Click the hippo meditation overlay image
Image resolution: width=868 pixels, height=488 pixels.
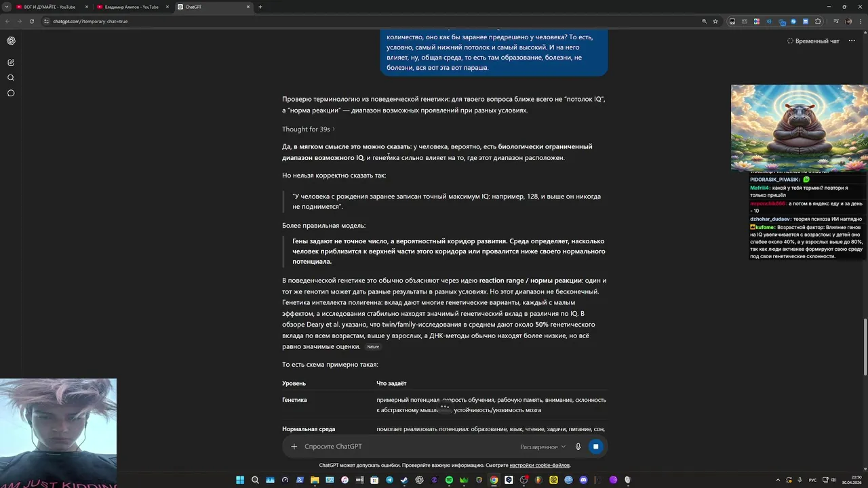pos(799,127)
